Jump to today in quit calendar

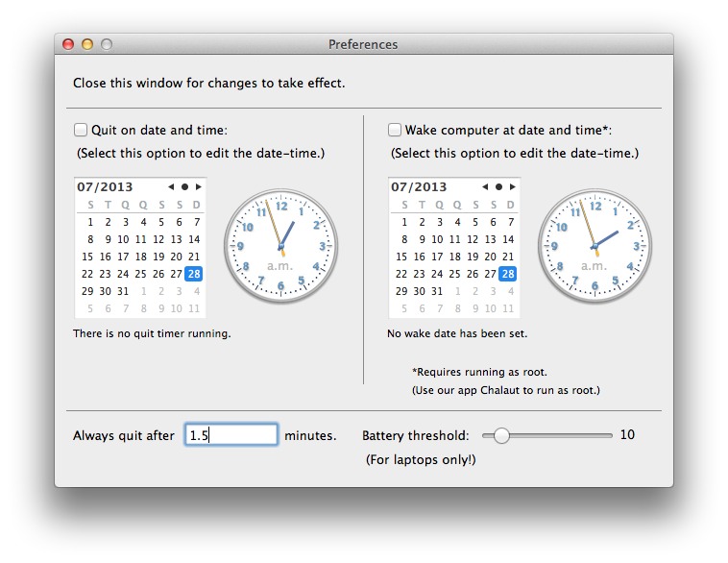pyautogui.click(x=184, y=186)
